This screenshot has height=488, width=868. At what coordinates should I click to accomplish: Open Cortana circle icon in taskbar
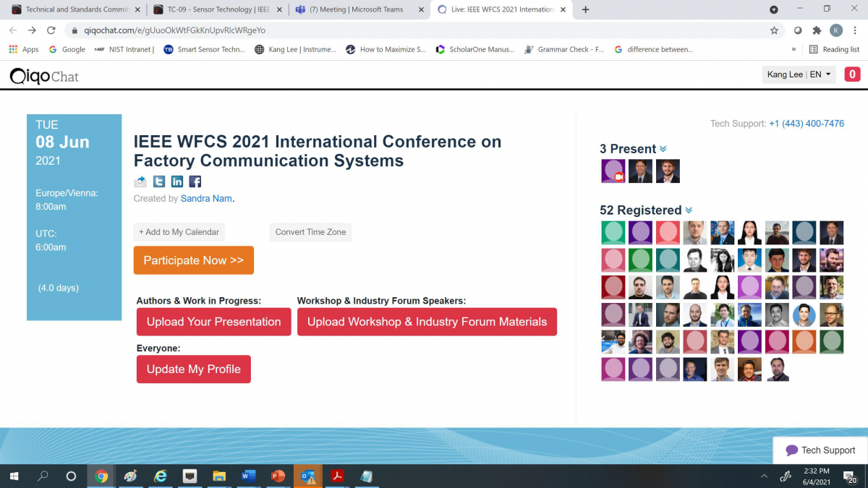click(71, 476)
